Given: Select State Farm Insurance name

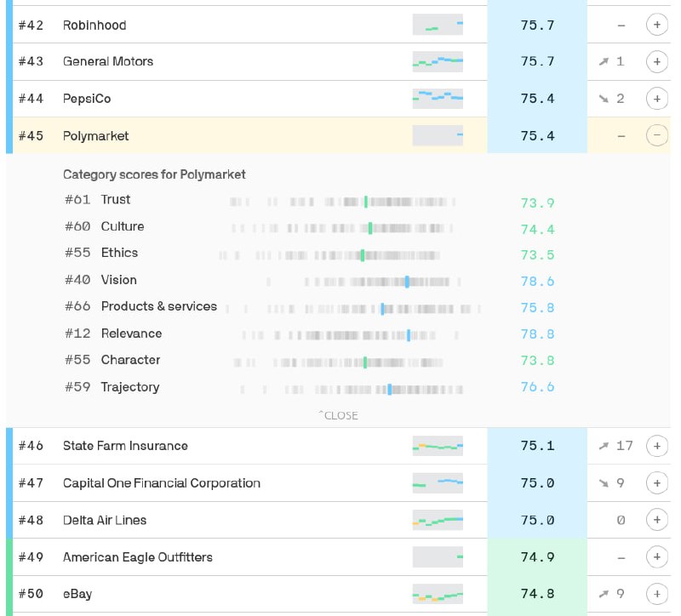Looking at the screenshot, I should point(125,446).
